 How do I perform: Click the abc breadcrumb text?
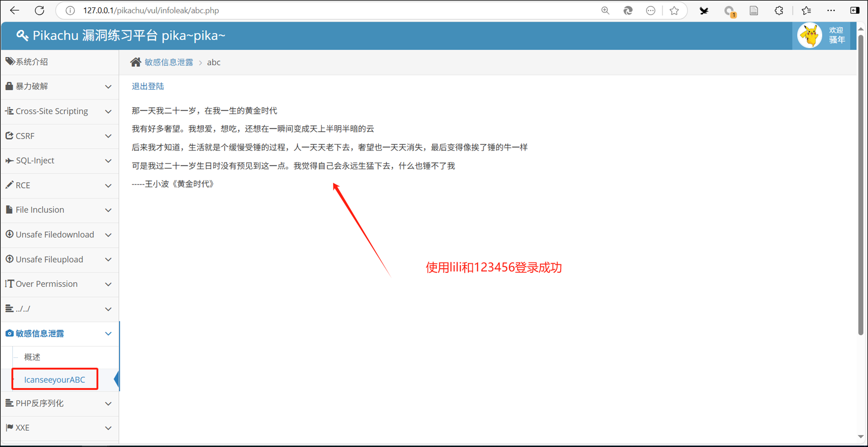[x=214, y=62]
